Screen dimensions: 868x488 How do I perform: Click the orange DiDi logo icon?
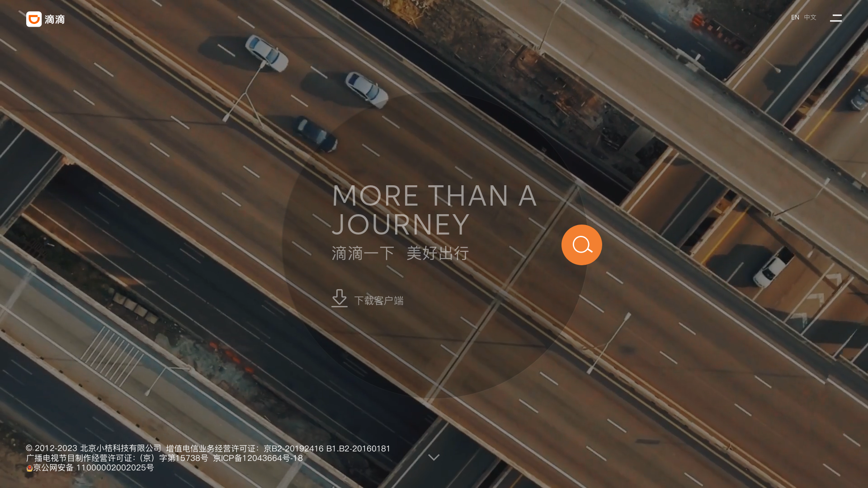34,19
